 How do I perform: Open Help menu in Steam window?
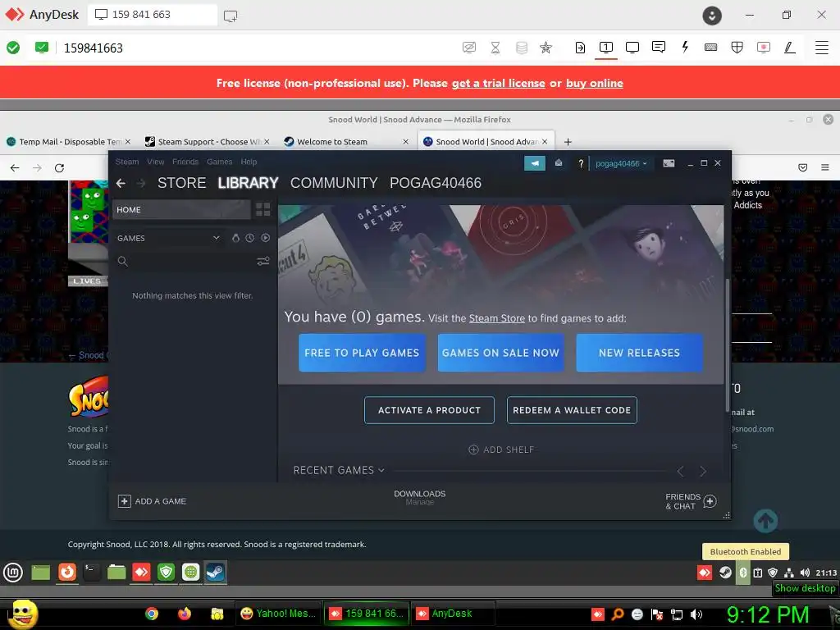pyautogui.click(x=249, y=162)
